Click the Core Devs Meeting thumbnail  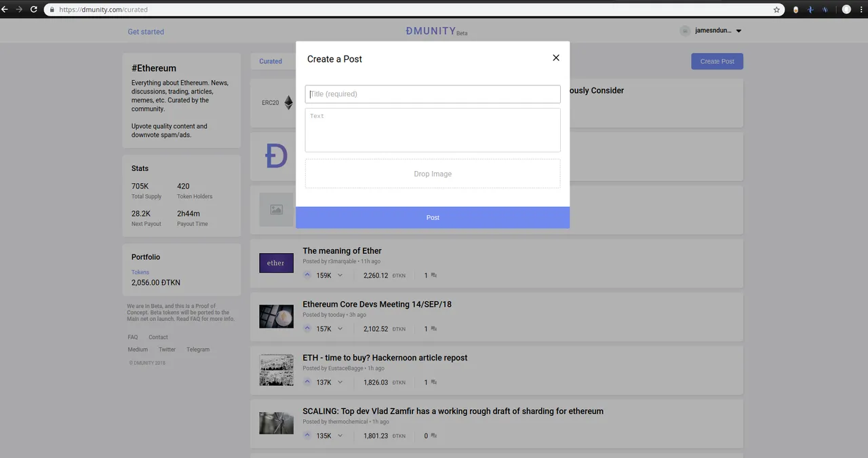click(276, 316)
